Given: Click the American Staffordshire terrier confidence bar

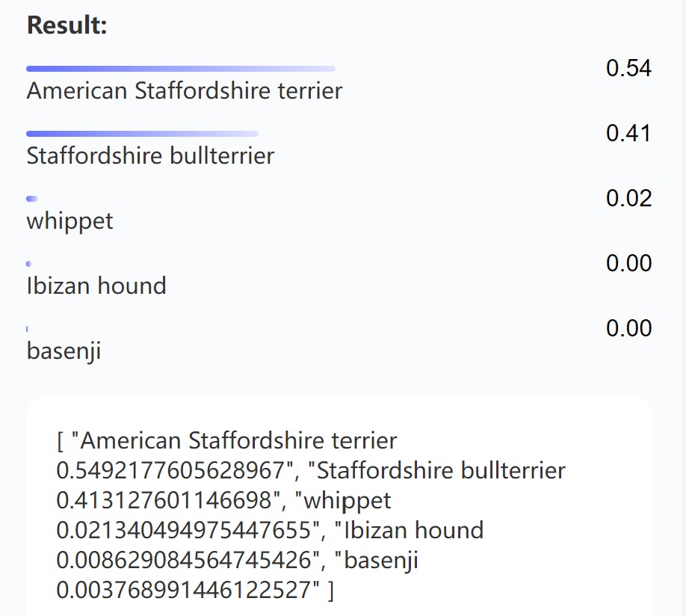Looking at the screenshot, I should [x=181, y=69].
